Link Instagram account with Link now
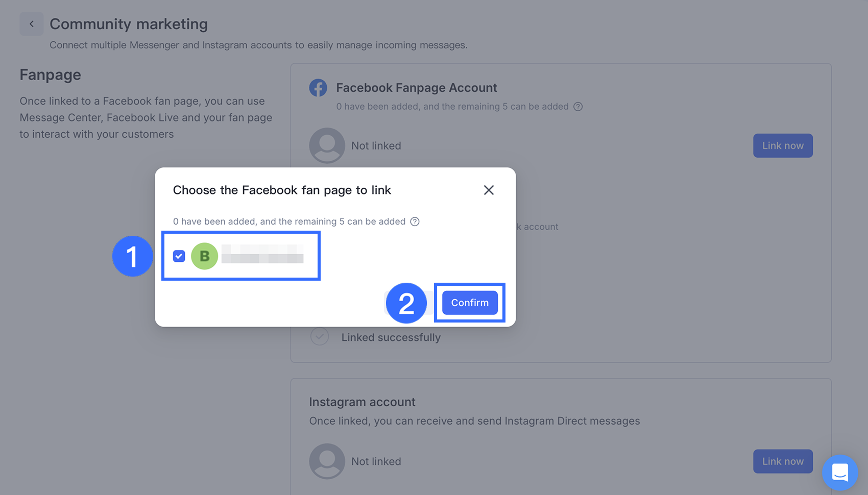This screenshot has height=495, width=868. (x=783, y=461)
